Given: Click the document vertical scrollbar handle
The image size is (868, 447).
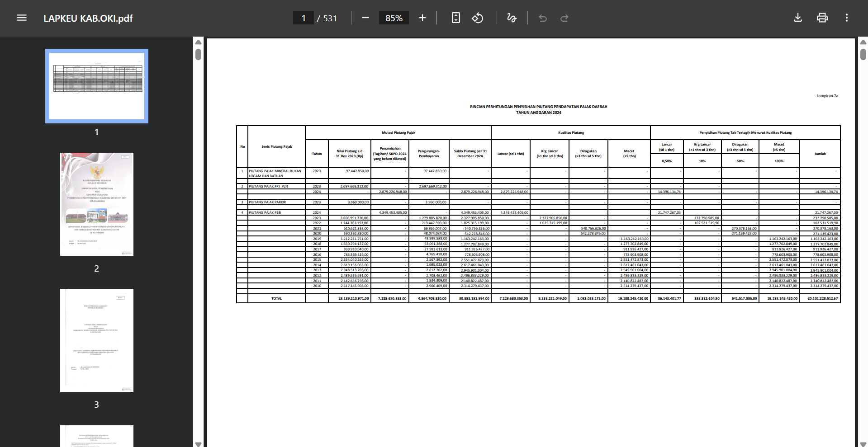Looking at the screenshot, I should coord(863,54).
